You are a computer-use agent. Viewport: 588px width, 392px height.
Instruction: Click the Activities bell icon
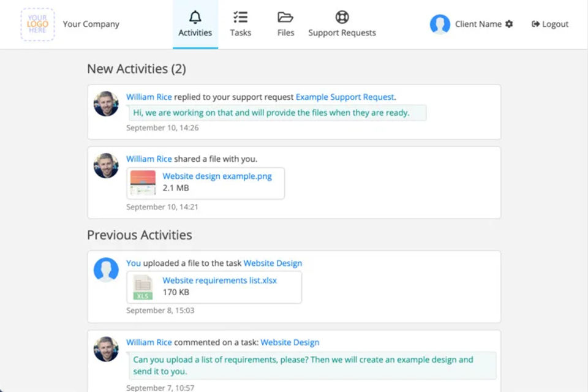195,17
